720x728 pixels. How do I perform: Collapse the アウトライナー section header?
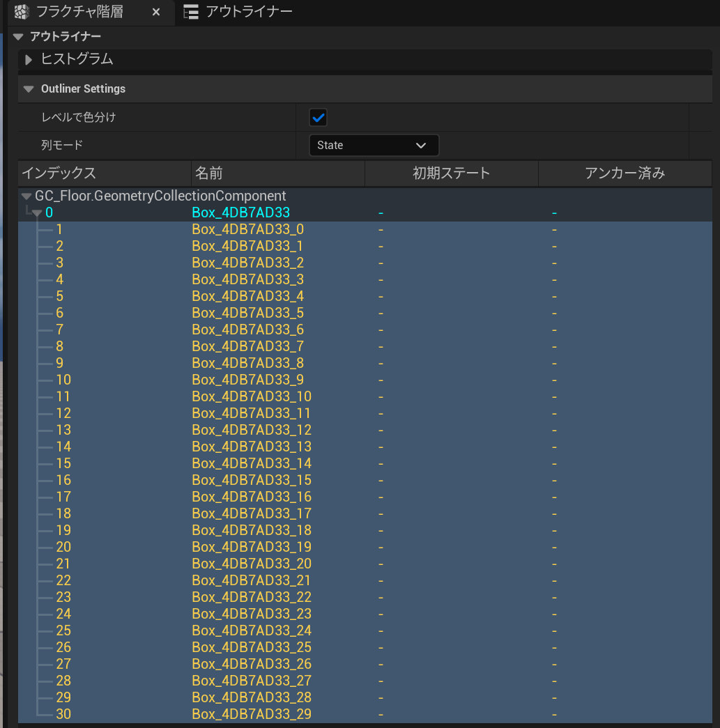(18, 36)
